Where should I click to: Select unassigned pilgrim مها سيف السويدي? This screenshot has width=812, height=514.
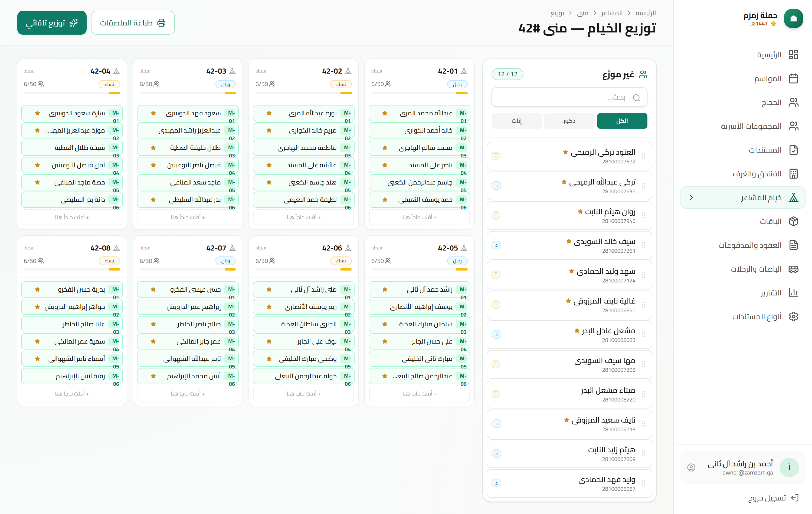click(569, 364)
